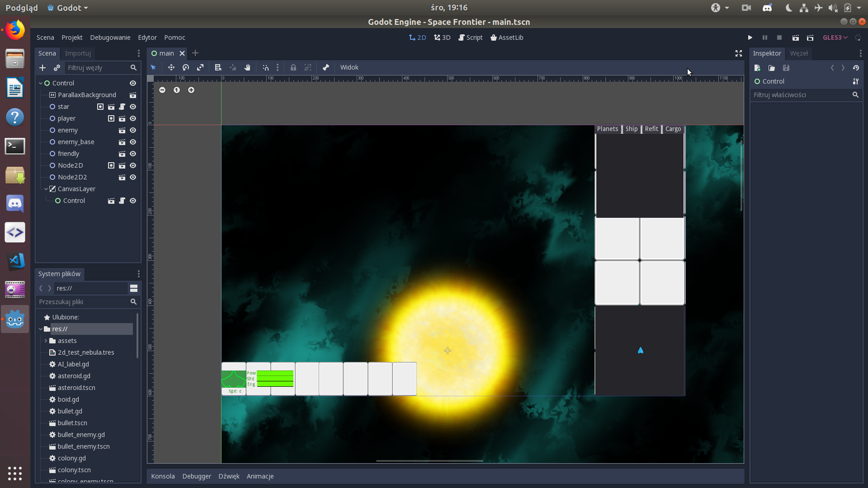Open the GLES3 renderer dropdown
Image resolution: width=868 pixels, height=488 pixels.
click(835, 38)
